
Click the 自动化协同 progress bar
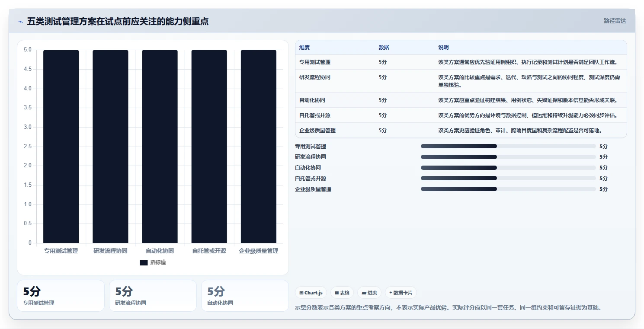click(508, 167)
